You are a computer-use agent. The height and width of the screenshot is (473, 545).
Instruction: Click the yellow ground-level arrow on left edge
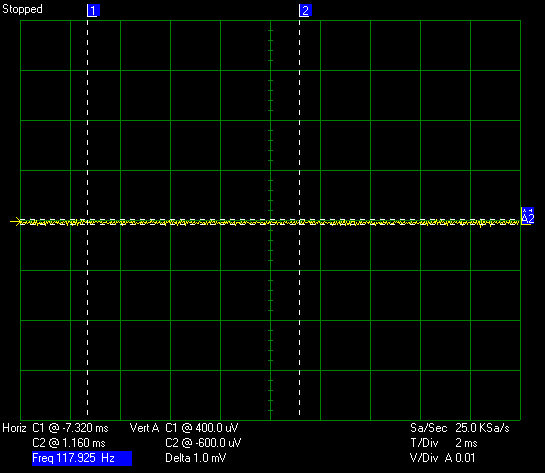point(15,221)
